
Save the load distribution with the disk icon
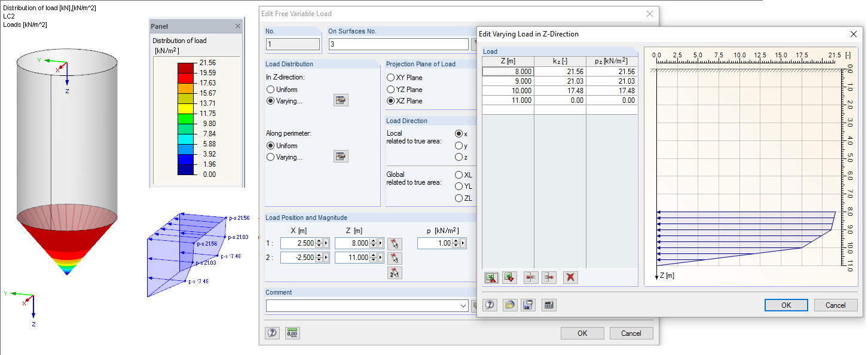click(x=529, y=305)
